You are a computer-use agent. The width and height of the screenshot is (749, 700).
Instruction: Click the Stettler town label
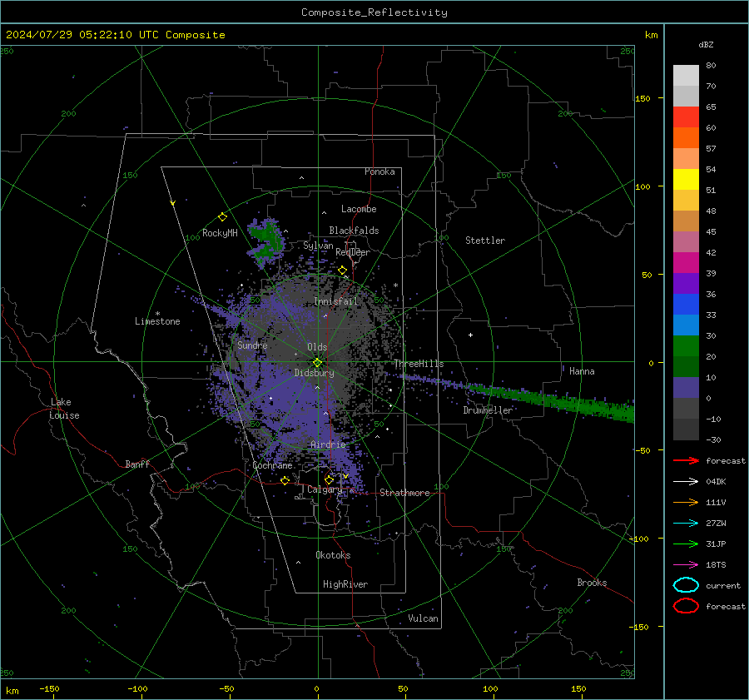click(x=485, y=241)
